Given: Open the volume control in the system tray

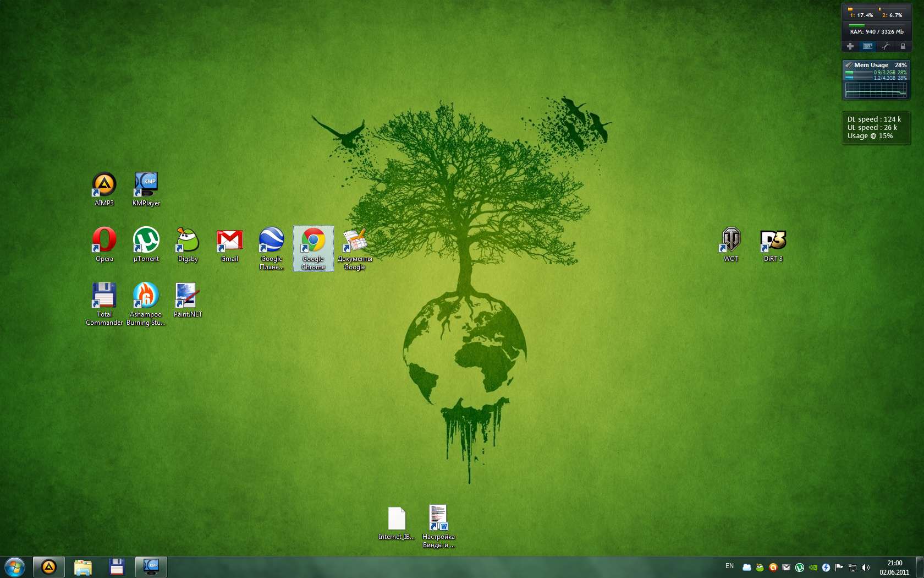Looking at the screenshot, I should click(866, 568).
